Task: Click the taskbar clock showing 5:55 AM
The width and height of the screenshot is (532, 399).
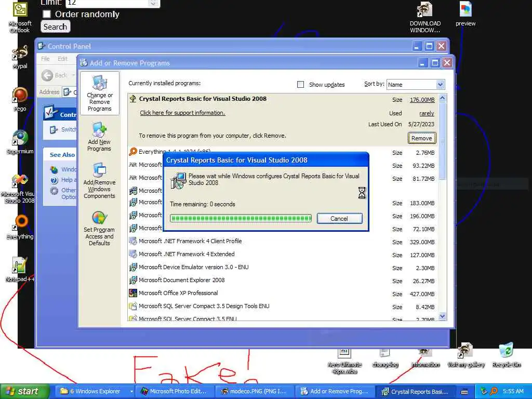Action: [513, 392]
